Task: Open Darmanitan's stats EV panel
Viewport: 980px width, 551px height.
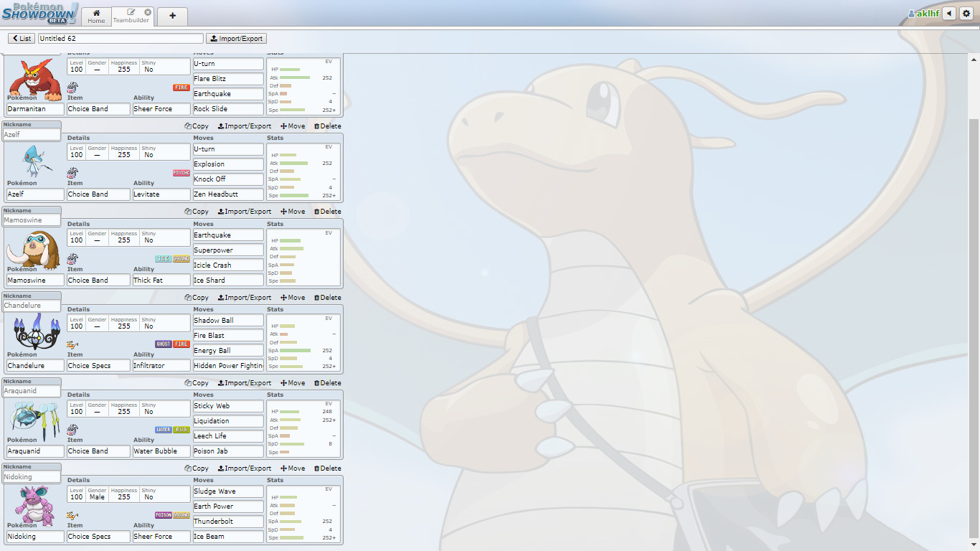Action: tap(303, 85)
